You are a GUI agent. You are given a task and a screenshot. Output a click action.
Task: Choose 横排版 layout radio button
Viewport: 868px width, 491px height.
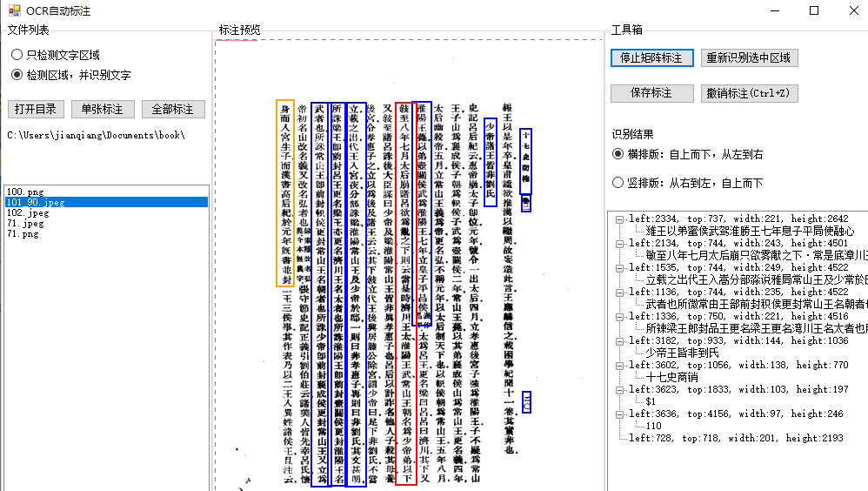click(688, 154)
